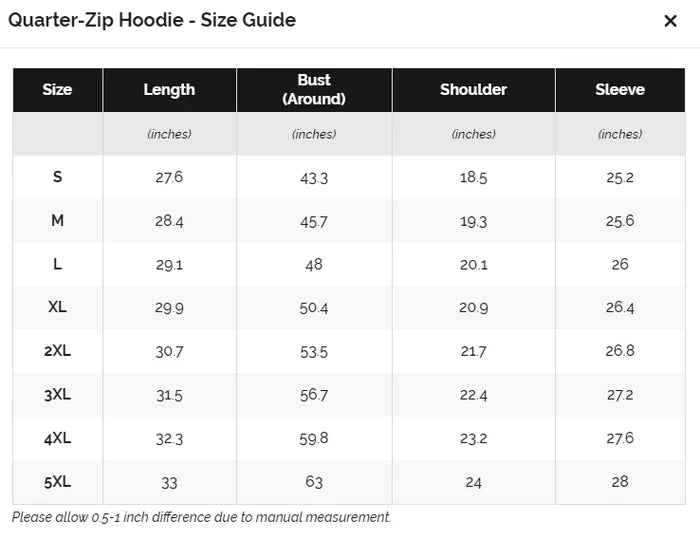700x539 pixels.
Task: Click the Size column header
Action: [x=57, y=90]
